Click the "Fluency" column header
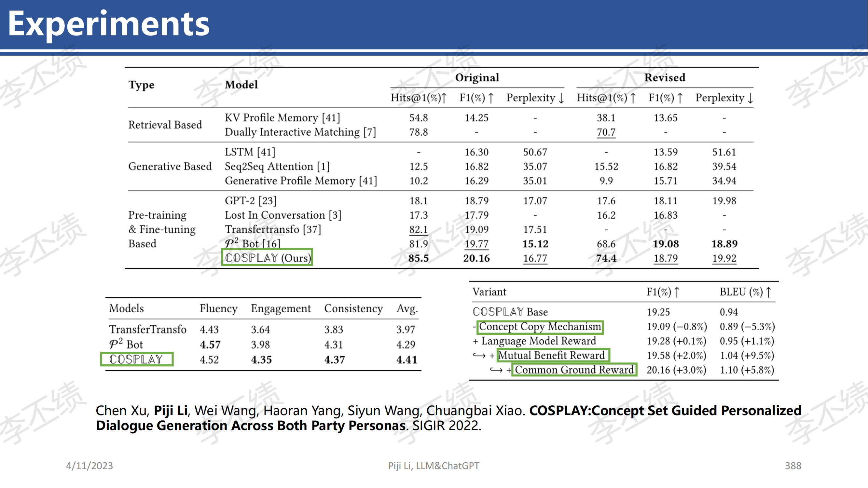Image resolution: width=868 pixels, height=488 pixels. click(x=219, y=308)
